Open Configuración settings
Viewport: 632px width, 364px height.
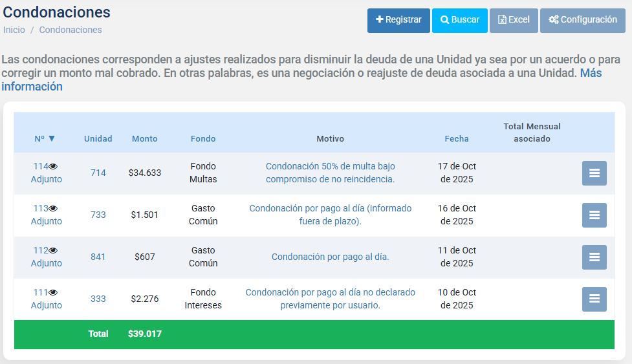point(583,20)
